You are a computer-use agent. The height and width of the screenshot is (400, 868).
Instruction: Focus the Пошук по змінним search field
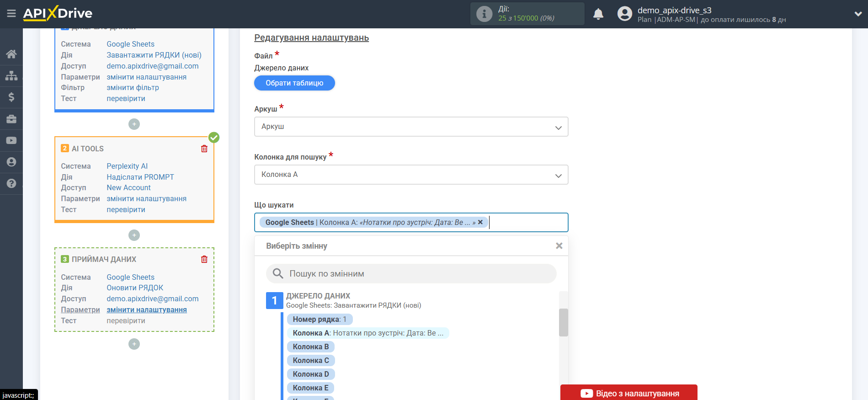(411, 274)
